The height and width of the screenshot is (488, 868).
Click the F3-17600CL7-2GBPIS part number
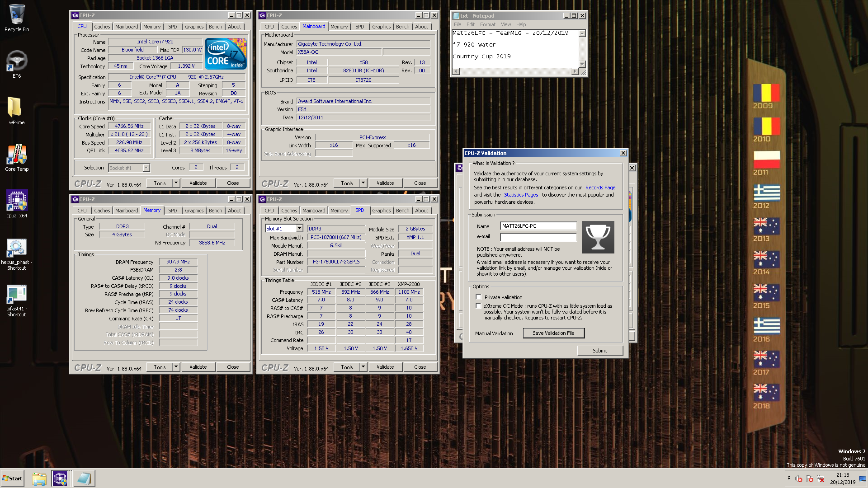pyautogui.click(x=336, y=262)
